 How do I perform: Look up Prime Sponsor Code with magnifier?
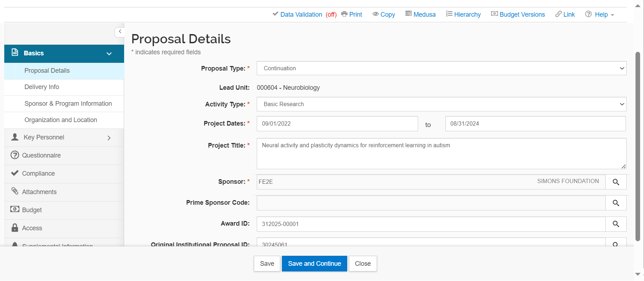(x=616, y=203)
